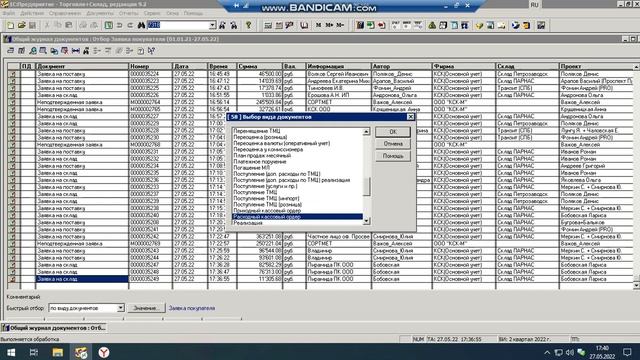The height and width of the screenshot is (360, 640).
Task: Click the Автор column header
Action: tap(401, 66)
